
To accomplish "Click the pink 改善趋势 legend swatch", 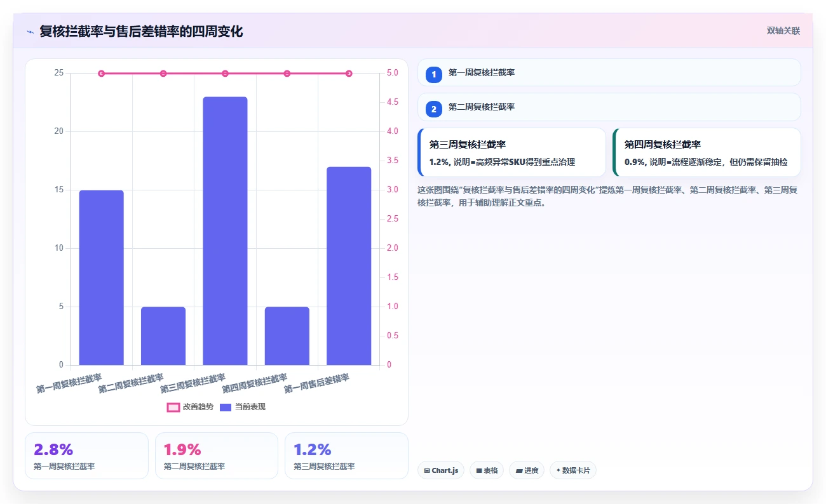I will point(173,407).
